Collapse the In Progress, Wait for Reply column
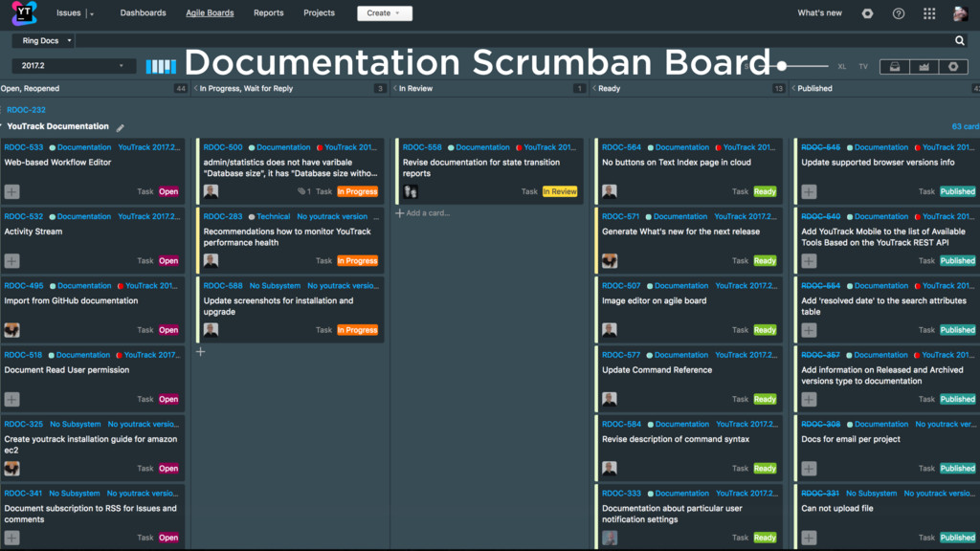Viewport: 980px width, 551px height. (195, 89)
